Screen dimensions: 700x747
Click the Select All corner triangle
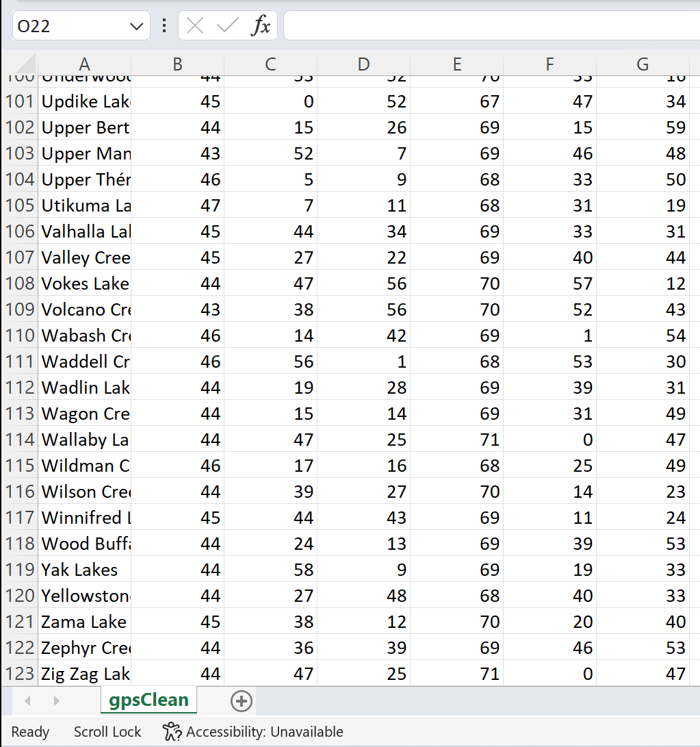[x=25, y=64]
